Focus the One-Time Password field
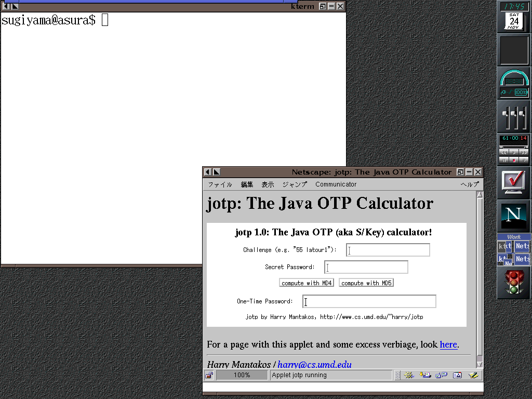 369,301
